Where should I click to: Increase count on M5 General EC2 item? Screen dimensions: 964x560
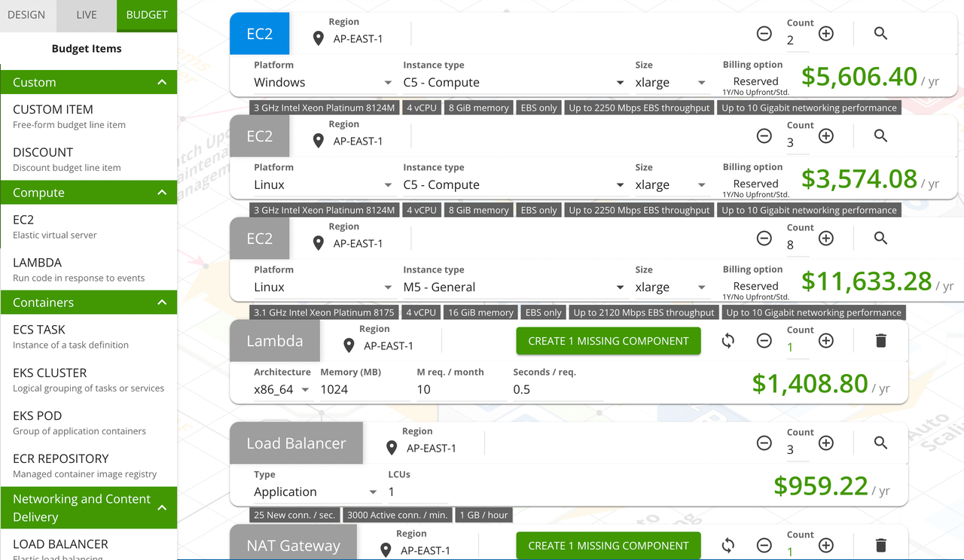[x=826, y=238]
